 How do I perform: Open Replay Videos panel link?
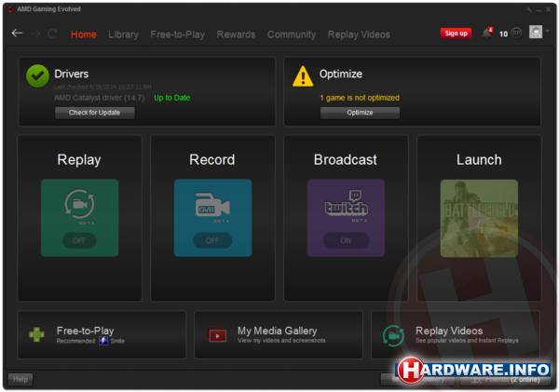(456, 334)
